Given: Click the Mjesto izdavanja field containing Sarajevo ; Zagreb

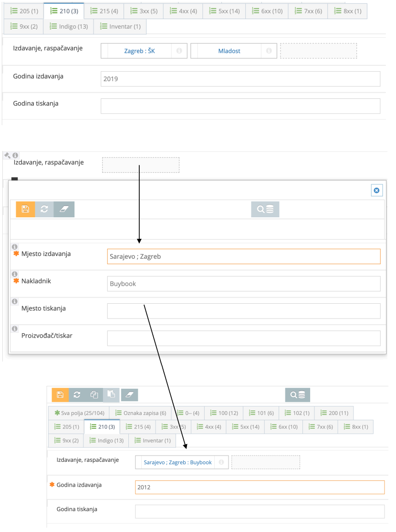Looking at the screenshot, I should tap(243, 256).
